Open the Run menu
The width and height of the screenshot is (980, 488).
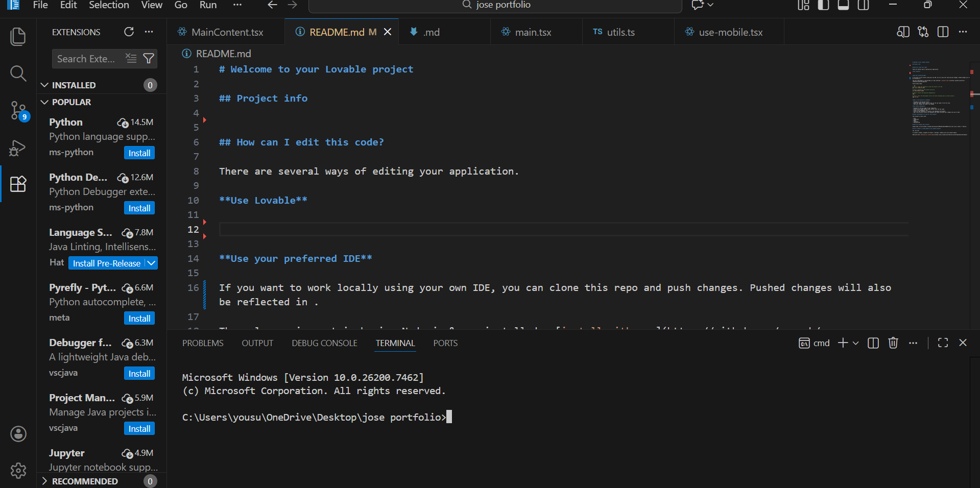pyautogui.click(x=207, y=5)
